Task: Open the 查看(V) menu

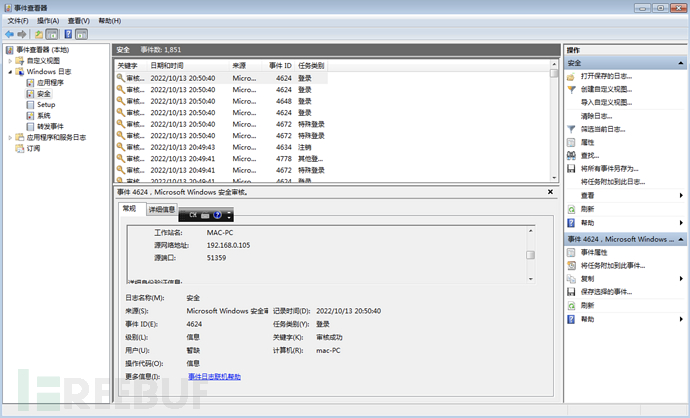Action: click(x=79, y=21)
